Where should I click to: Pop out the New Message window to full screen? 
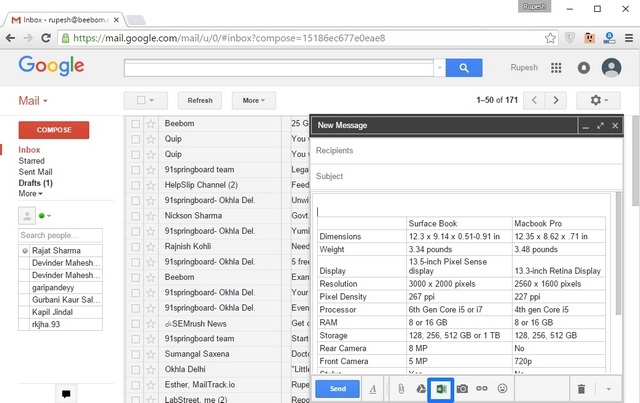pyautogui.click(x=600, y=126)
